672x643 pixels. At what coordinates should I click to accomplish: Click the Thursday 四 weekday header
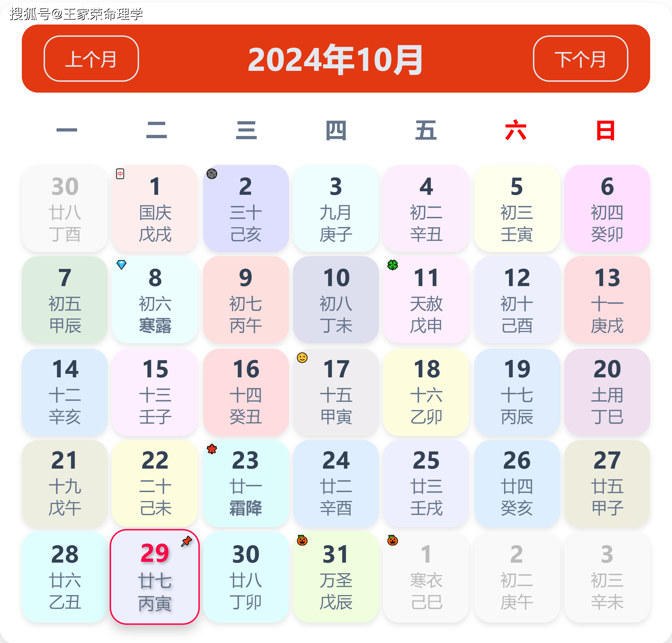[x=336, y=130]
